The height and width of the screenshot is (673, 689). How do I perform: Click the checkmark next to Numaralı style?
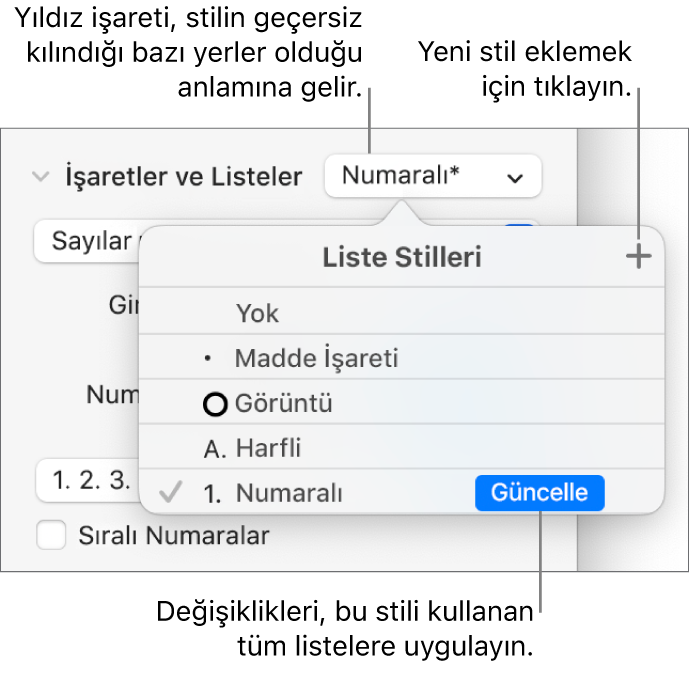click(172, 493)
